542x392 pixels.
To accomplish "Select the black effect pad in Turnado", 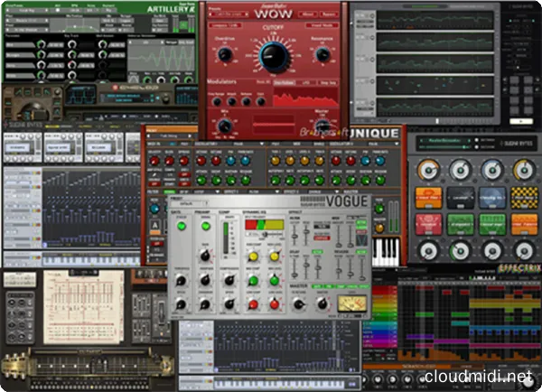I will click(461, 198).
